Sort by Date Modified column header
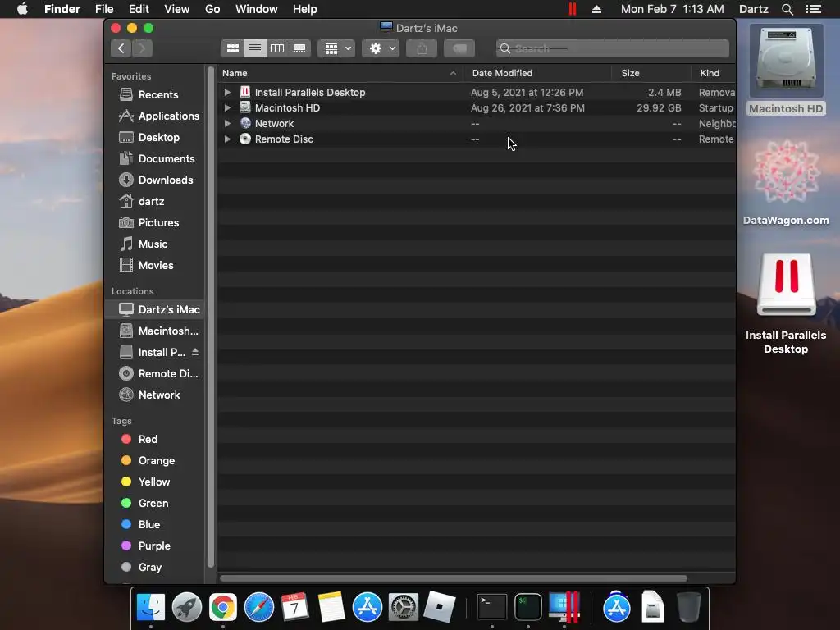This screenshot has width=840, height=630. pos(537,73)
